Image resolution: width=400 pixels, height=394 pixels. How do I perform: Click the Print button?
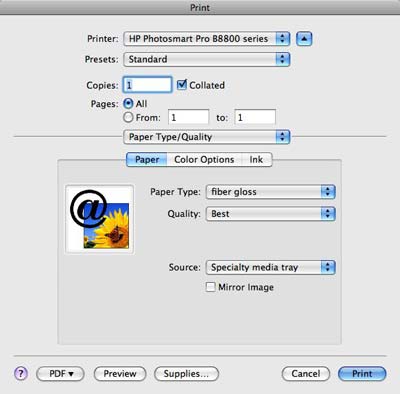pos(362,374)
